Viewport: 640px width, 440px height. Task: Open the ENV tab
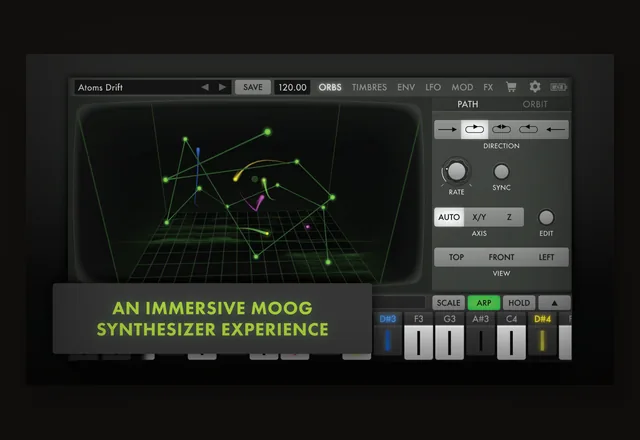click(406, 87)
